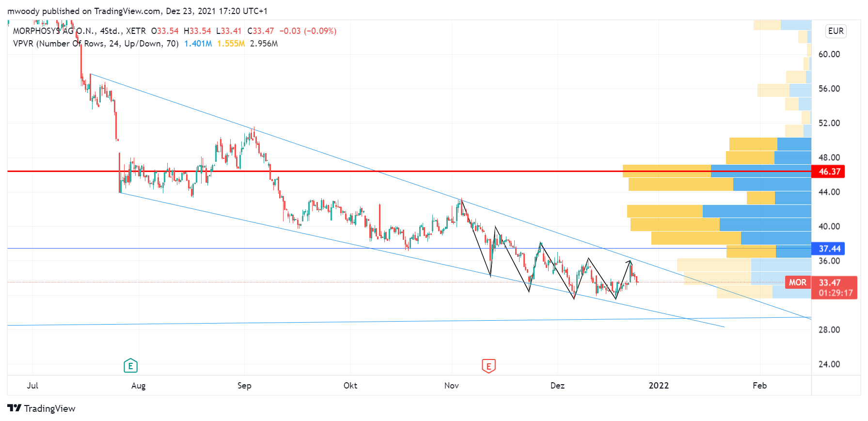Click the current price 33.47 label
This screenshot has height=421, width=868.
click(x=830, y=282)
